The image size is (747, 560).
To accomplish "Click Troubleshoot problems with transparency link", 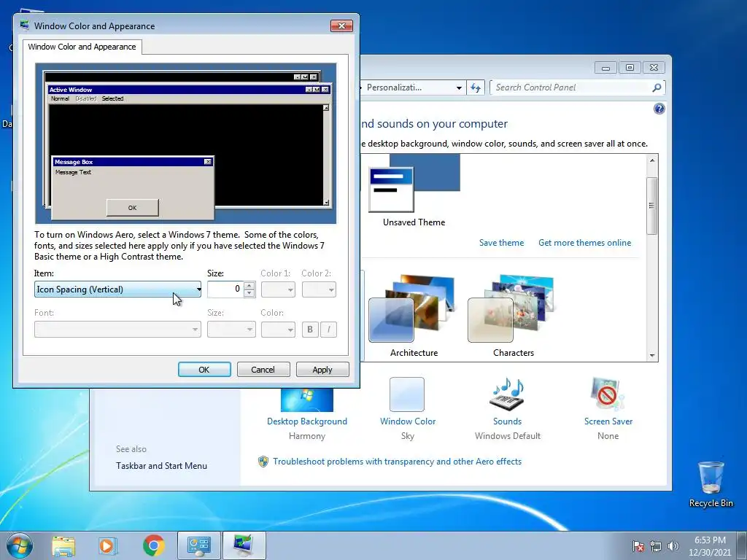I will coord(398,462).
